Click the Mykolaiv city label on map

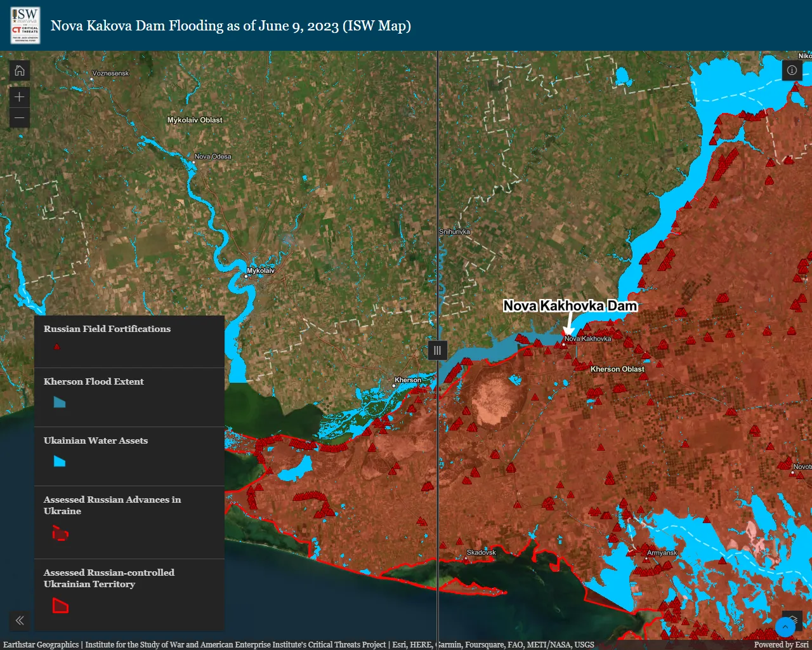click(261, 270)
